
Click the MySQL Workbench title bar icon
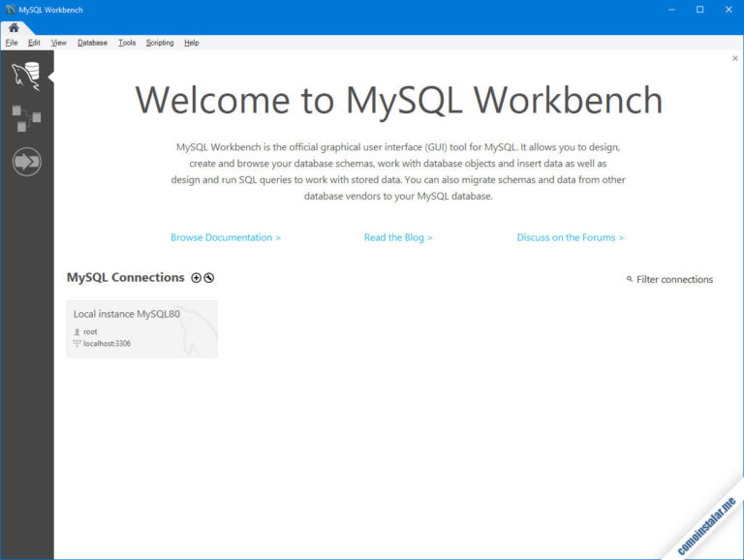point(10,10)
